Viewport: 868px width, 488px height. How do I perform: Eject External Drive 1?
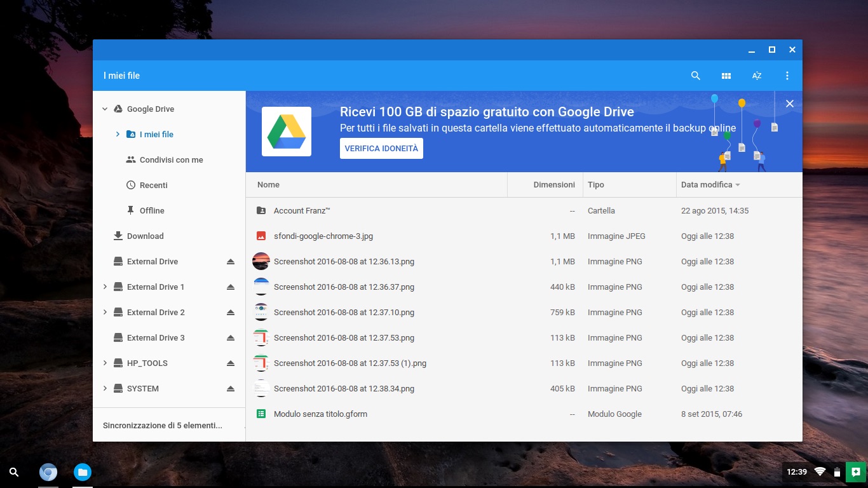click(x=231, y=287)
